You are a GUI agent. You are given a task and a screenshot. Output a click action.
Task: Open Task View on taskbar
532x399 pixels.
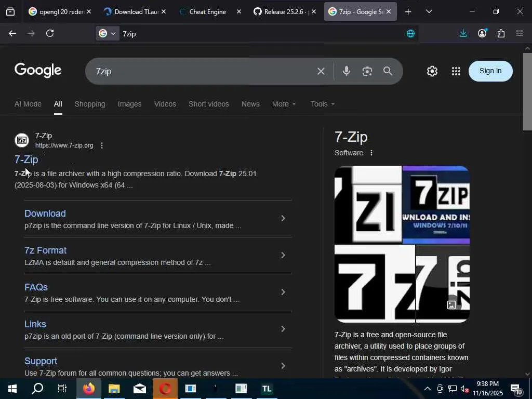62,389
